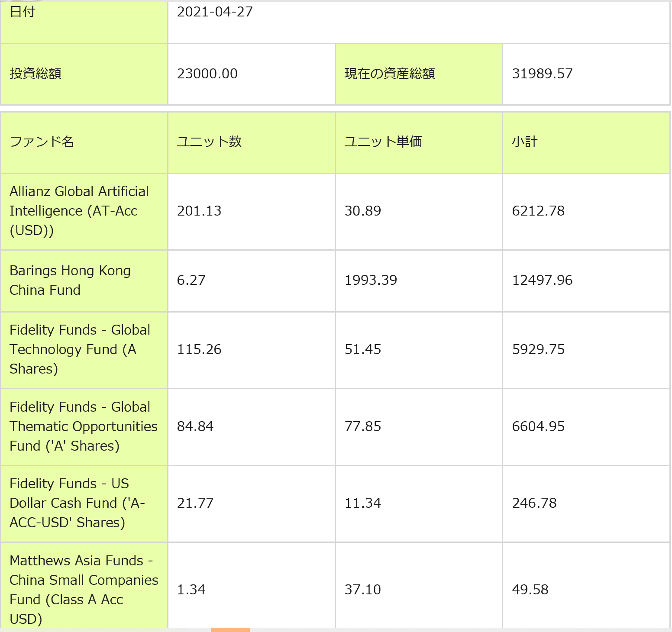This screenshot has width=672, height=632.
Task: Select Fidelity Global Technology Fund name
Action: [x=80, y=349]
